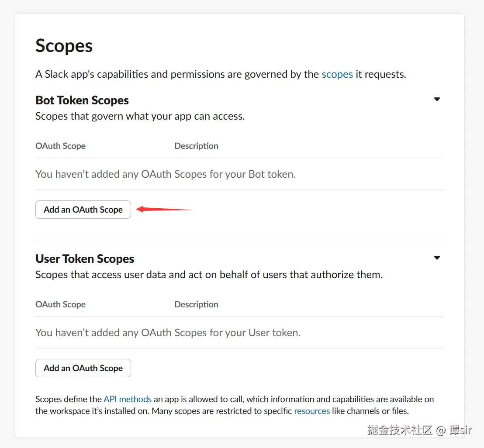This screenshot has width=484, height=448.
Task: Click the Bot section "Description" column header
Action: click(196, 146)
